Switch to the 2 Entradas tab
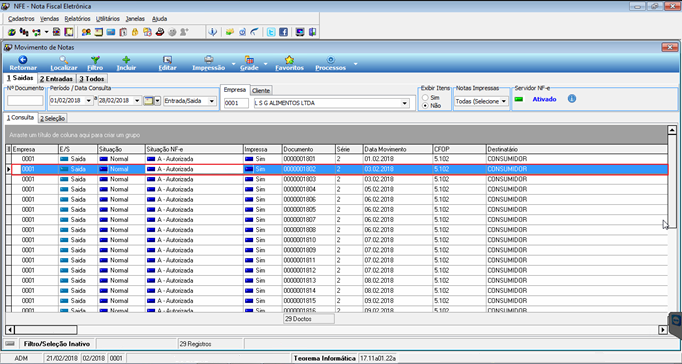Image resolution: width=682 pixels, height=364 pixels. coord(56,79)
